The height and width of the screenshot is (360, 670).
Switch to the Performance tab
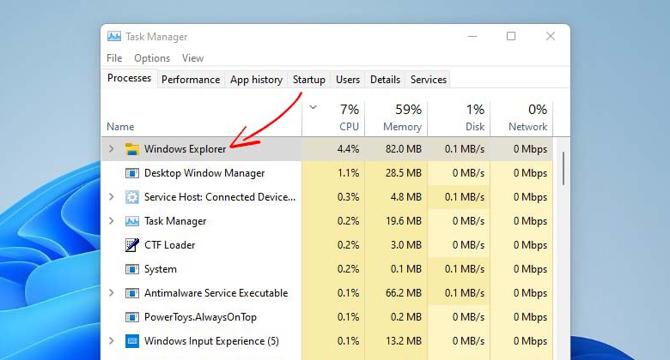coord(191,80)
